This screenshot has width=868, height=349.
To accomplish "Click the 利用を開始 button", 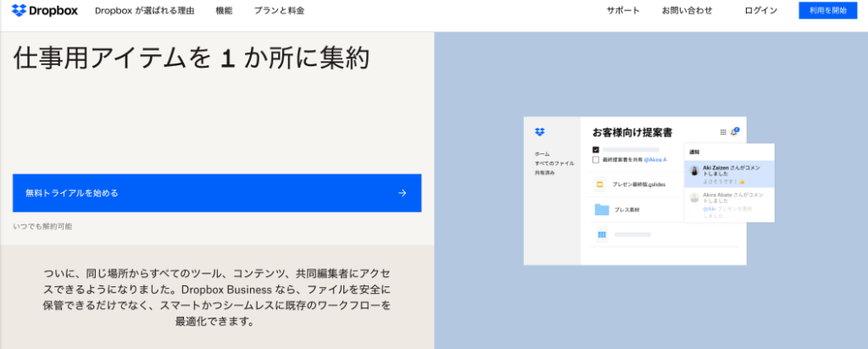I will pos(827,10).
